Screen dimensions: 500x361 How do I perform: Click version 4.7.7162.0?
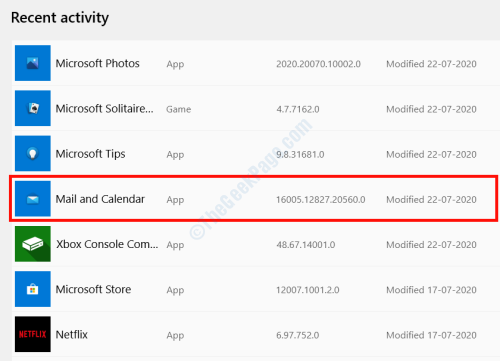pos(298,109)
